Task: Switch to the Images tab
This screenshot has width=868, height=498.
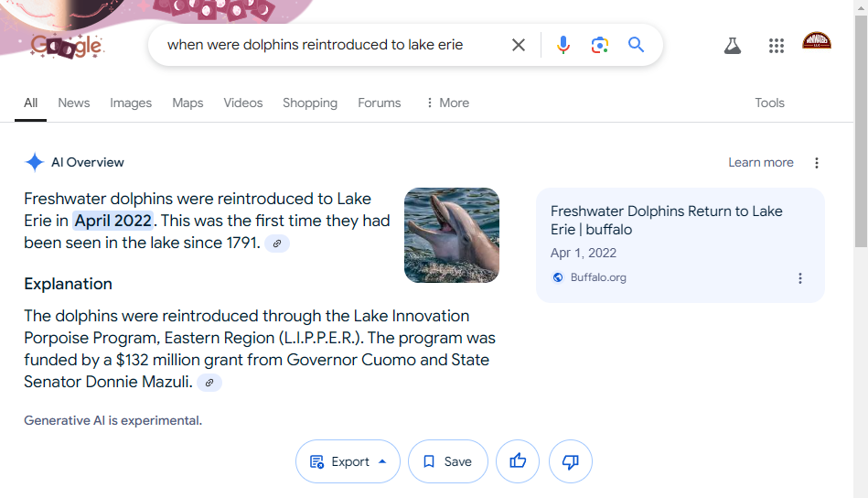Action: (x=131, y=103)
